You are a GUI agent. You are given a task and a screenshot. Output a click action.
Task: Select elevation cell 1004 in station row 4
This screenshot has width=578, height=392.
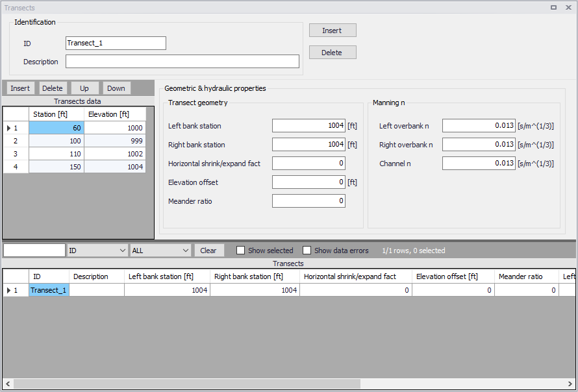click(115, 167)
